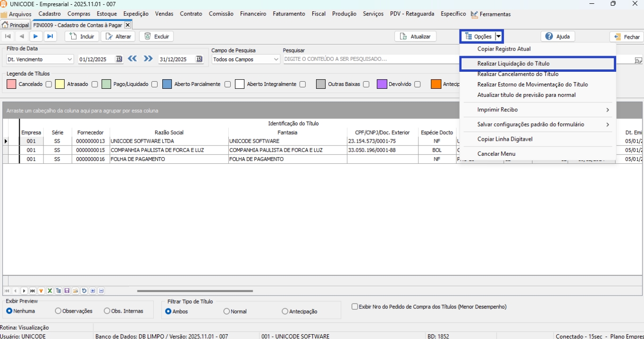This screenshot has width=644, height=339.
Task: Select the Observações preview radio button
Action: (x=59, y=311)
